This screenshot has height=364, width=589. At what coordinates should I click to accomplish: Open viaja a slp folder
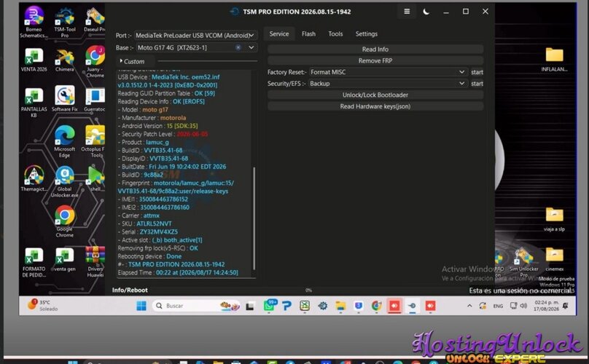tap(555, 219)
